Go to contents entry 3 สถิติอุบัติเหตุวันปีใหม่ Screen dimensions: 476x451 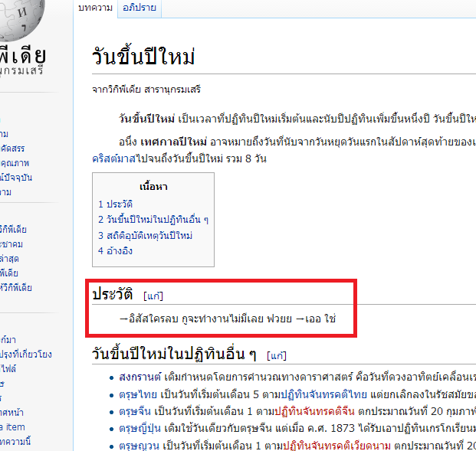tap(145, 235)
